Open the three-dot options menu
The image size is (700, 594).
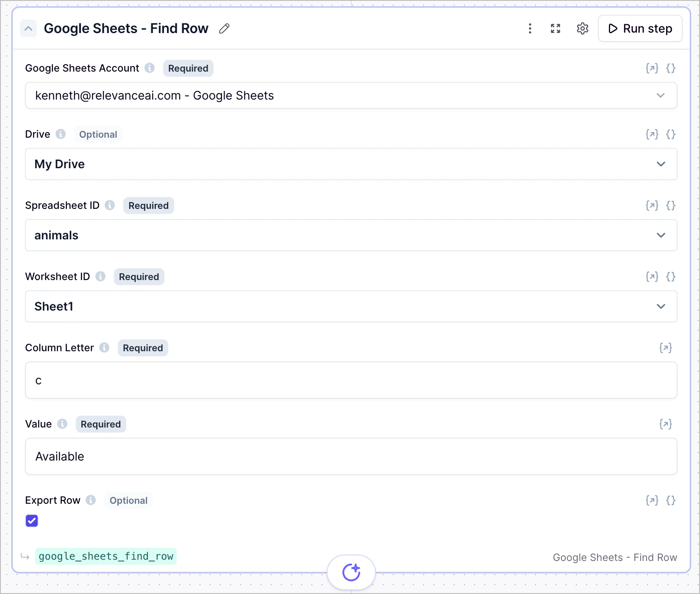pyautogui.click(x=530, y=28)
